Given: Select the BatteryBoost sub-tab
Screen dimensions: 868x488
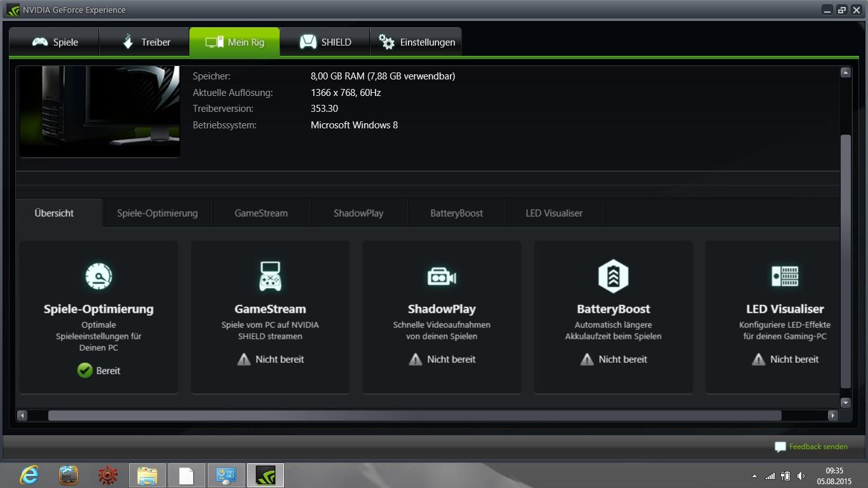Looking at the screenshot, I should pyautogui.click(x=456, y=213).
